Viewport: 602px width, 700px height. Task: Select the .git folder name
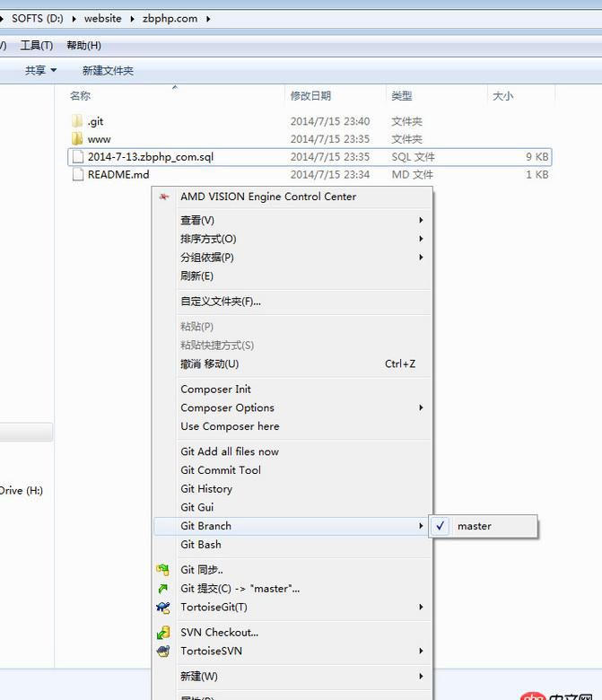point(95,121)
